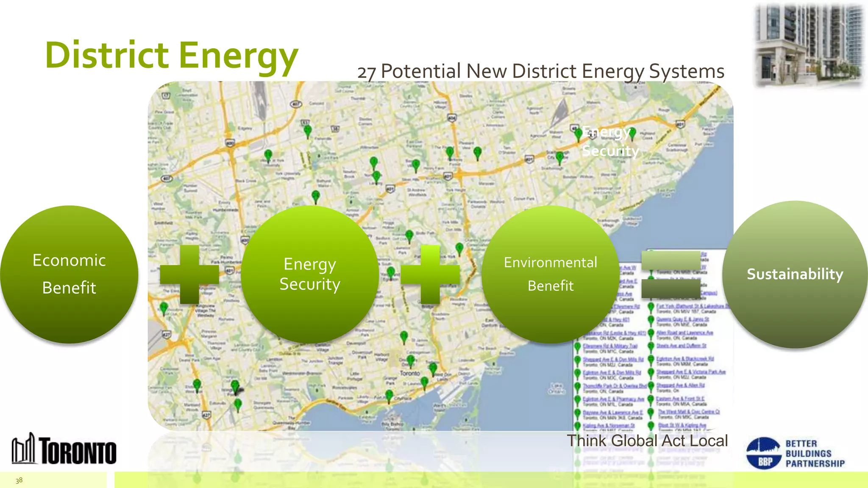Viewport: 868px width, 488px height.
Task: Click pin icon beside Sheppard Ave E & Victoria Park
Action: click(x=651, y=374)
